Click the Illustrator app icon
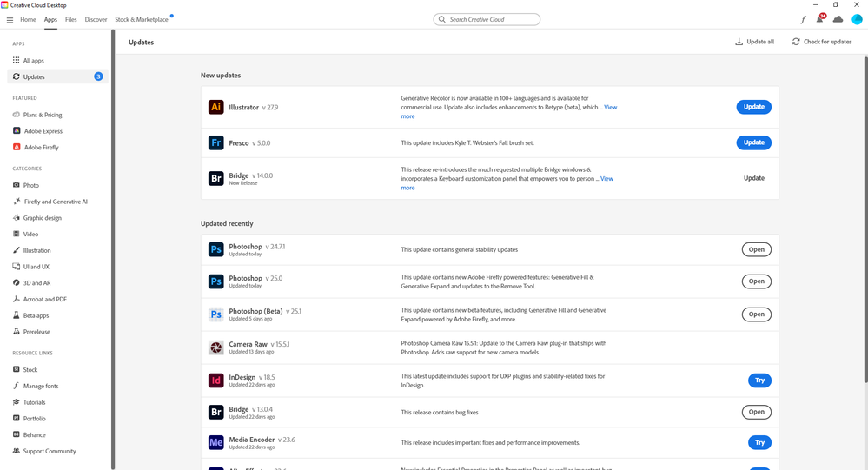Screen dimensions: 868x470 (215, 107)
